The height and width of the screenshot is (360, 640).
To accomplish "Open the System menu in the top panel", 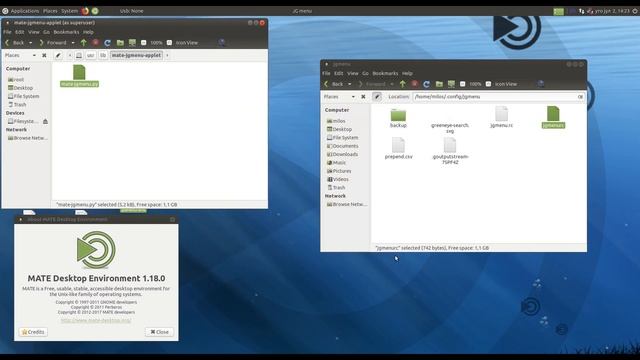I will pyautogui.click(x=69, y=11).
